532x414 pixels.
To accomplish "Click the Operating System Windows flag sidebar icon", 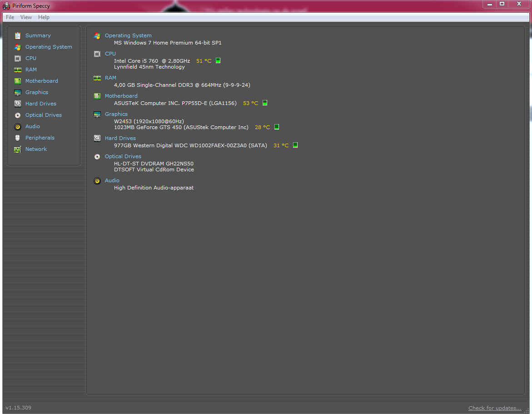I will pyautogui.click(x=18, y=47).
